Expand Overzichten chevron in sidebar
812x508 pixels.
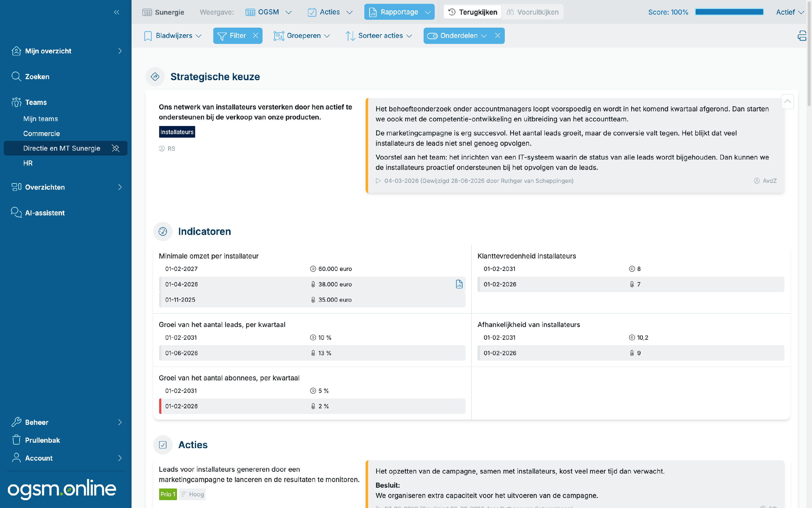120,187
